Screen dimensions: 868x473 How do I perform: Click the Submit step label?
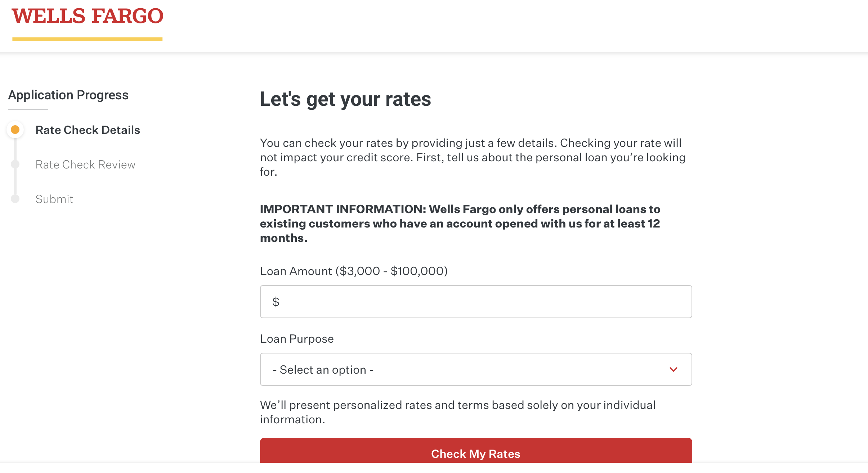pos(54,198)
